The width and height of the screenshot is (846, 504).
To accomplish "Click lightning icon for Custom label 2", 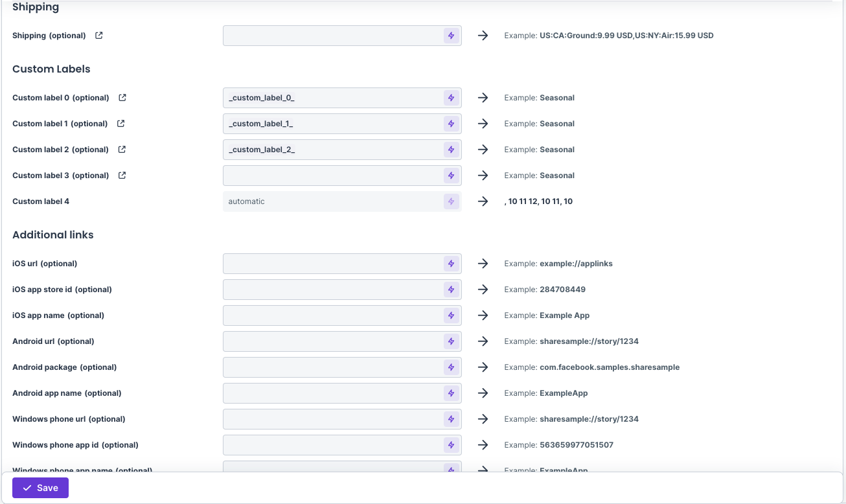I will tap(452, 150).
